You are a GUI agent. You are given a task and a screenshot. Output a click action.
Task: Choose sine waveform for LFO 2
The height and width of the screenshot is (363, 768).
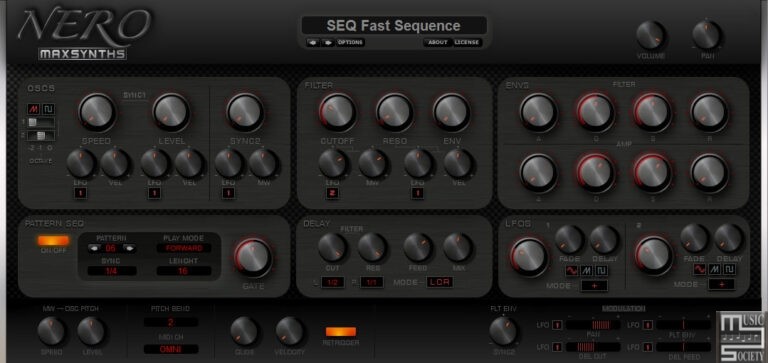(x=699, y=269)
